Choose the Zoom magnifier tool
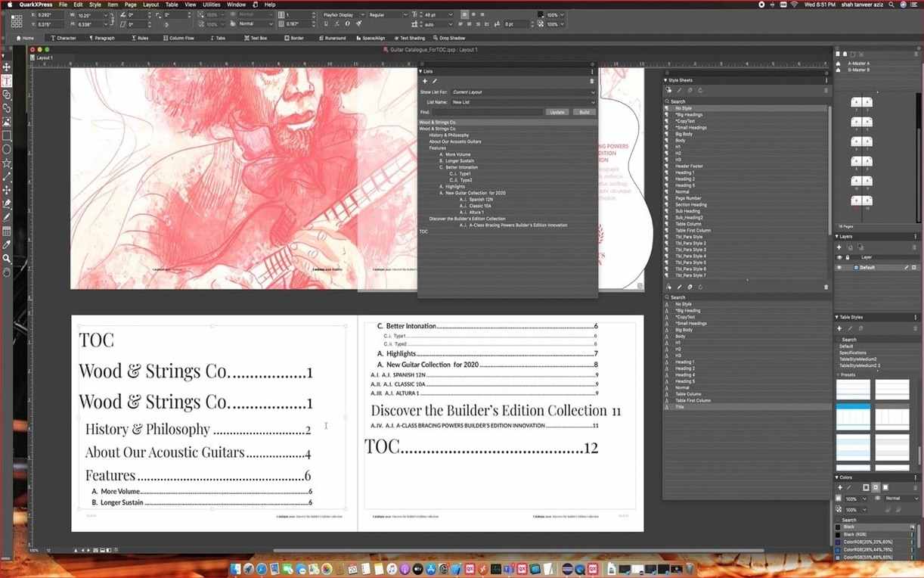 coord(7,258)
